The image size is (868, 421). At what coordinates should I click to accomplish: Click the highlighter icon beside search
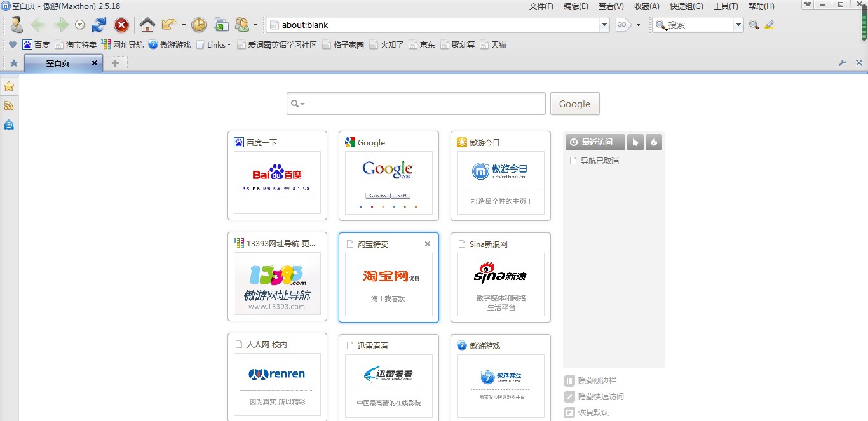tap(770, 25)
